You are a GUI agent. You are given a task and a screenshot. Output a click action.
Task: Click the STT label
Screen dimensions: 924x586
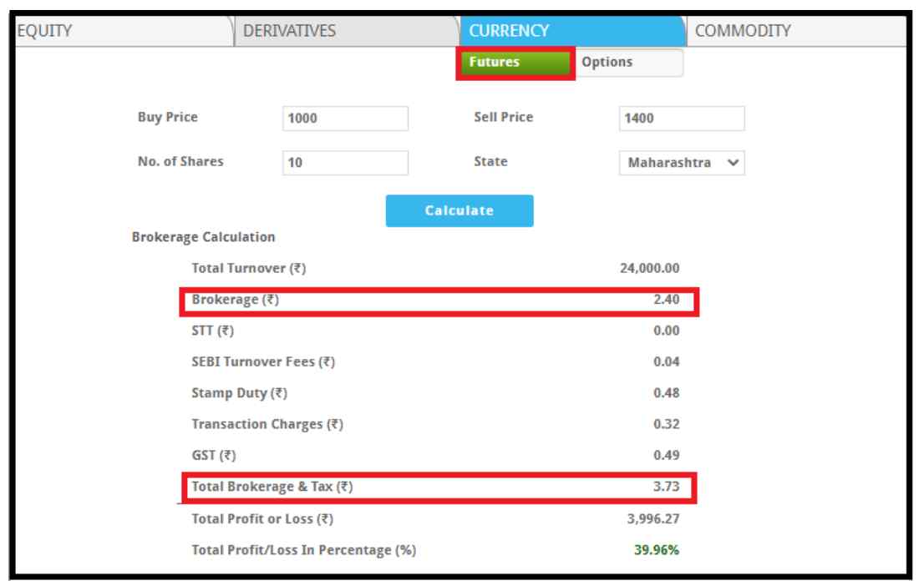point(213,331)
